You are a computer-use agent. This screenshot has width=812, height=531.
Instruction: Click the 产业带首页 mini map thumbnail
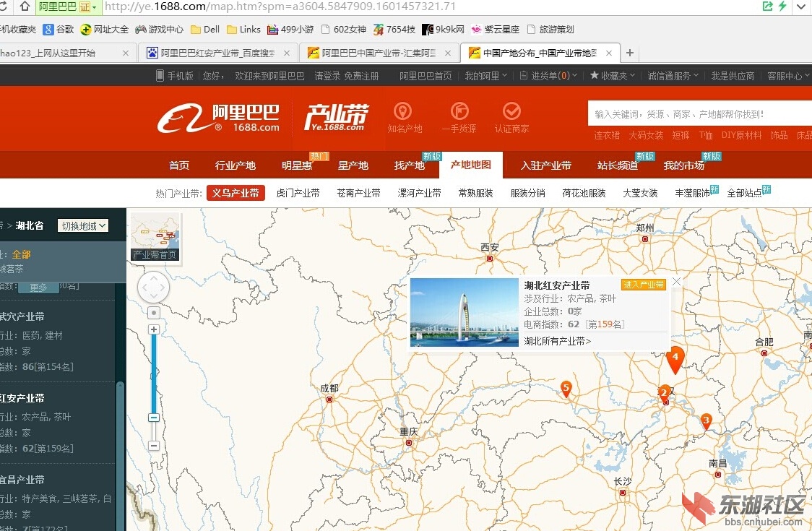coord(155,237)
